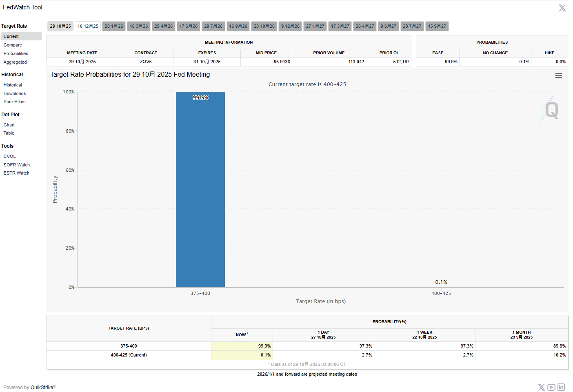Click the blue 375-400 probability bar
This screenshot has height=392, width=573.
tap(200, 190)
